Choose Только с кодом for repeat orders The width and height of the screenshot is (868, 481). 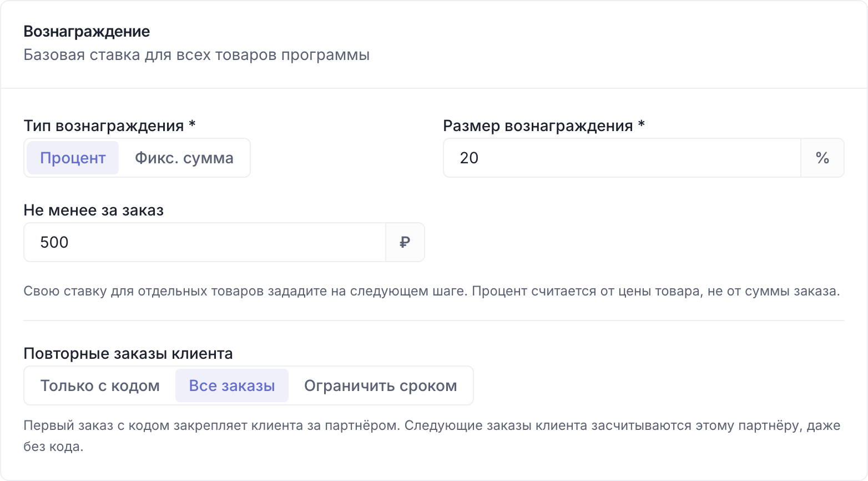(100, 385)
